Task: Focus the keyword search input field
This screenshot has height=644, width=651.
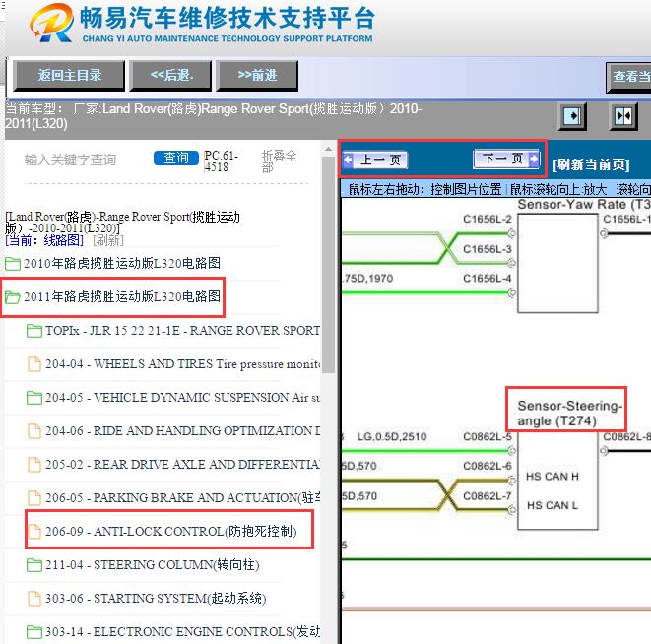Action: coord(85,160)
